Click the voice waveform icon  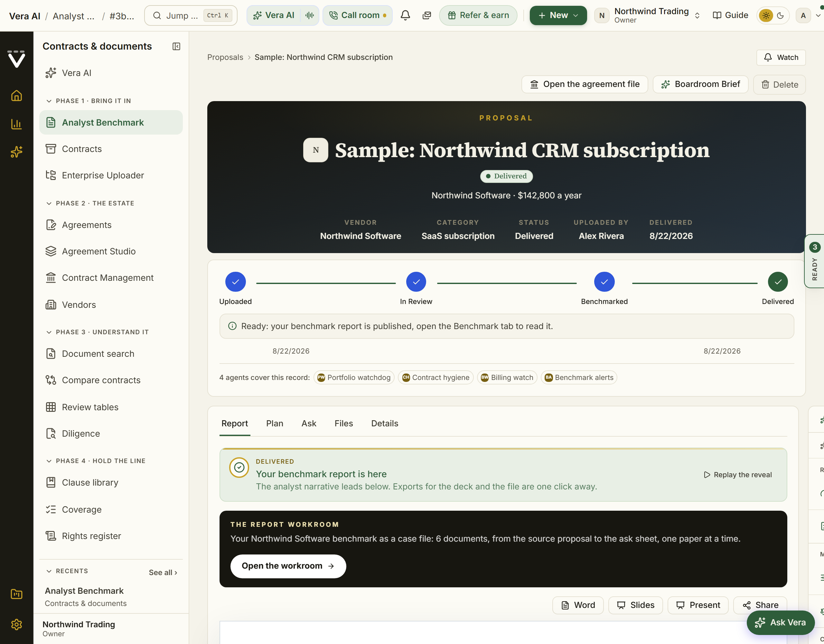point(309,15)
